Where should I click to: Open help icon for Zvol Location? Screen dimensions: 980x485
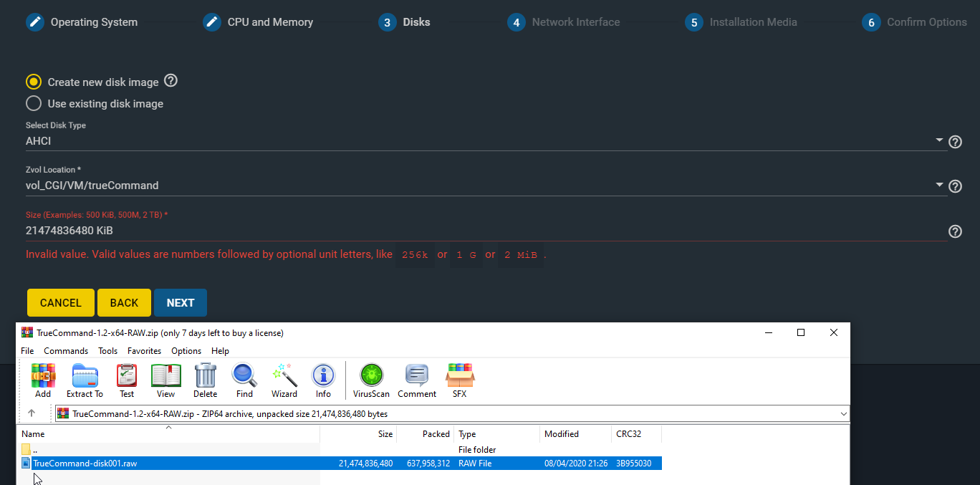click(x=955, y=186)
